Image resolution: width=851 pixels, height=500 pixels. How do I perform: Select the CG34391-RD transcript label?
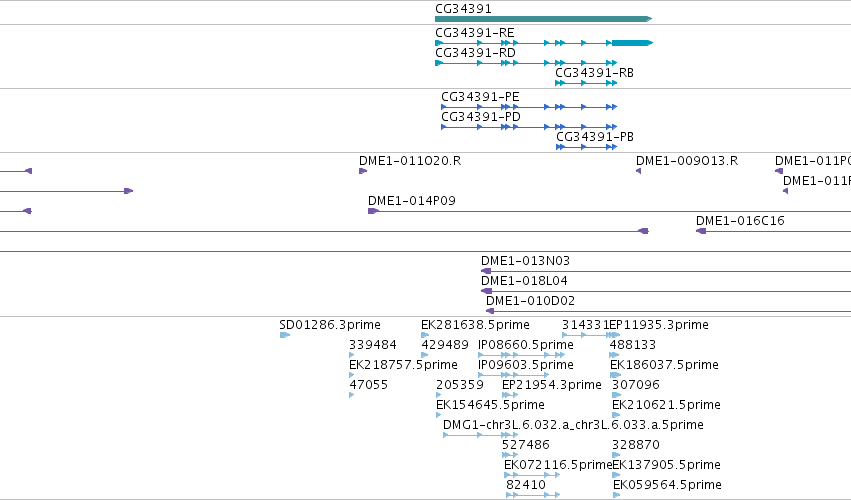475,53
